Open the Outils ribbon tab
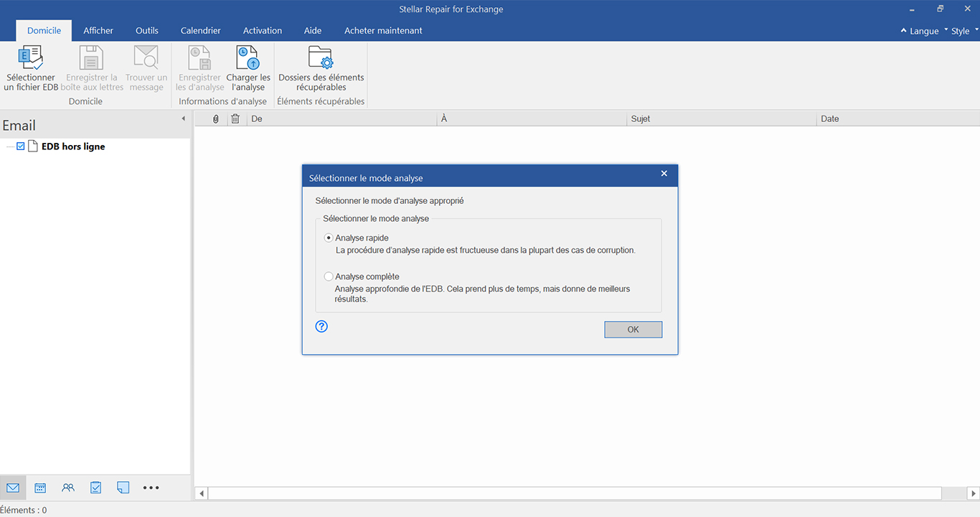980x517 pixels. 147,31
